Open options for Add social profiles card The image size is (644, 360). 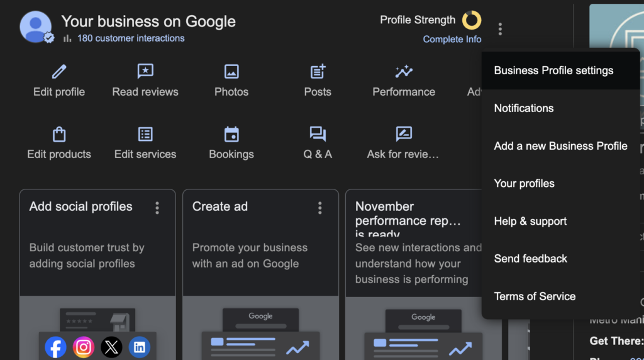[157, 208]
